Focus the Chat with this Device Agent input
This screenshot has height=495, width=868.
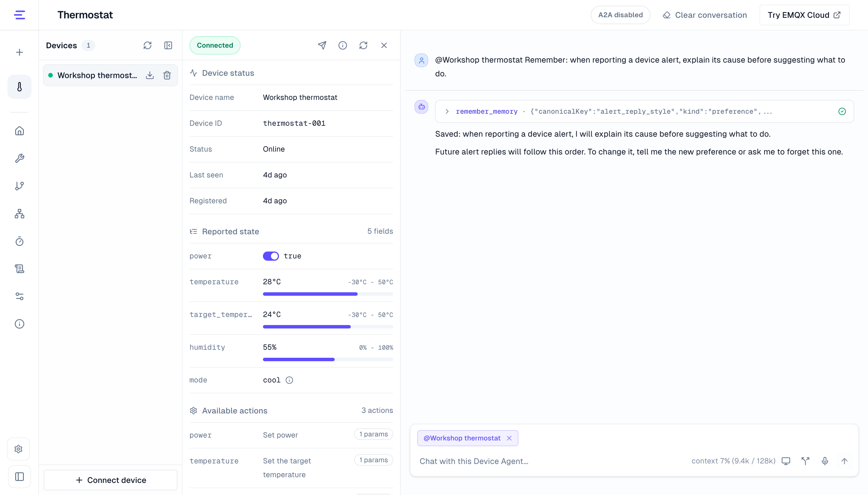[x=551, y=461]
